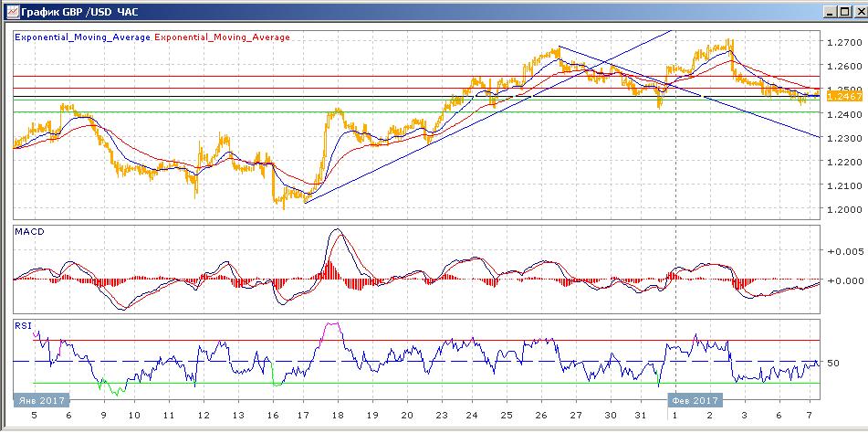
Task: Click the chart window title icon
Action: [x=12, y=12]
